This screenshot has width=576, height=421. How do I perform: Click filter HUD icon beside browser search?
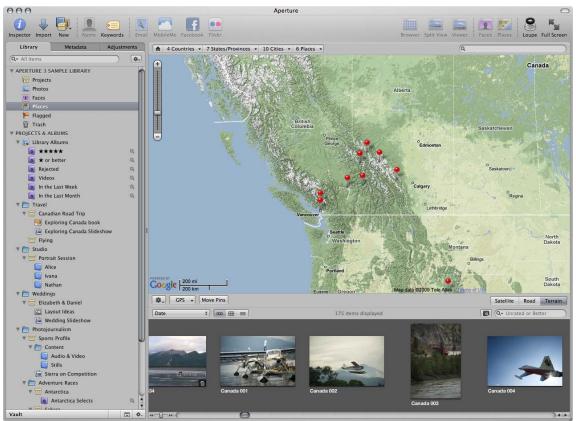coord(486,313)
